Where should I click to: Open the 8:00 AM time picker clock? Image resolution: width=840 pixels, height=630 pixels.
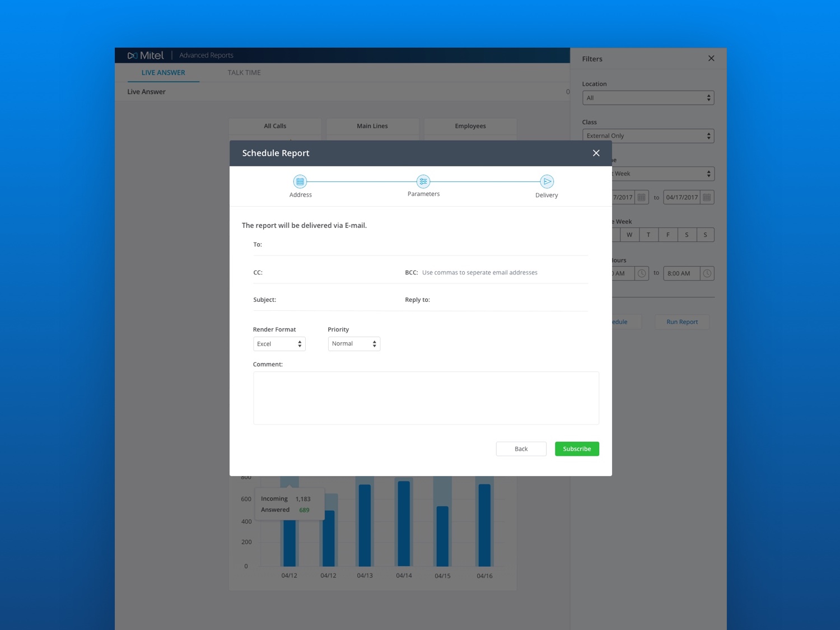(707, 273)
